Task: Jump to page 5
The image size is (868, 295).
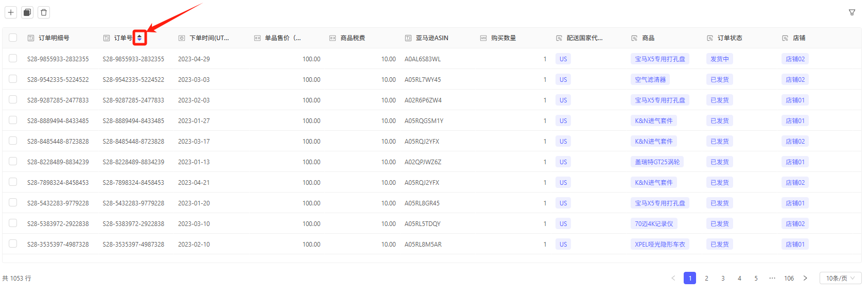Action: click(756, 278)
